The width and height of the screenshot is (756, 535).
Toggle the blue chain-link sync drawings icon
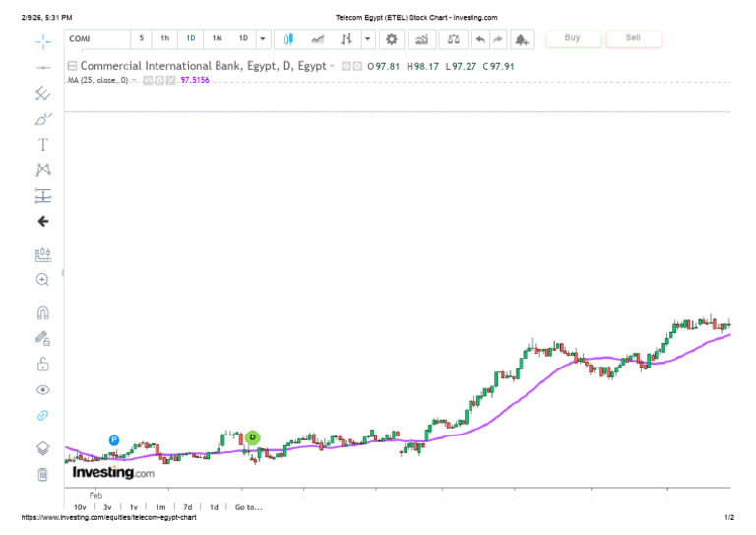43,415
